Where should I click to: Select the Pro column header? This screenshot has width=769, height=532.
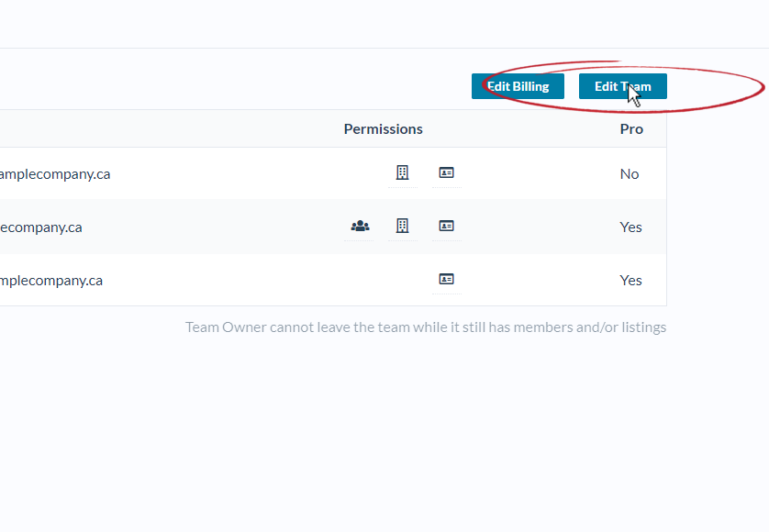click(x=631, y=129)
